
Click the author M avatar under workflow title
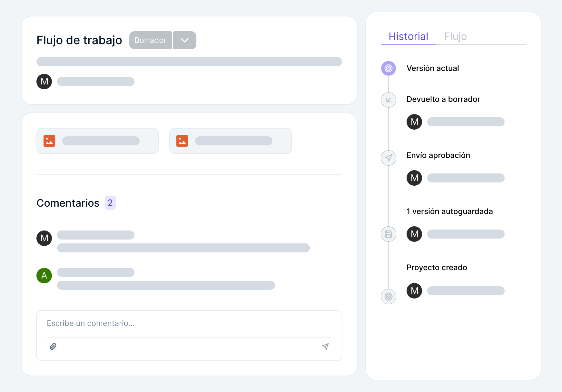pyautogui.click(x=44, y=82)
